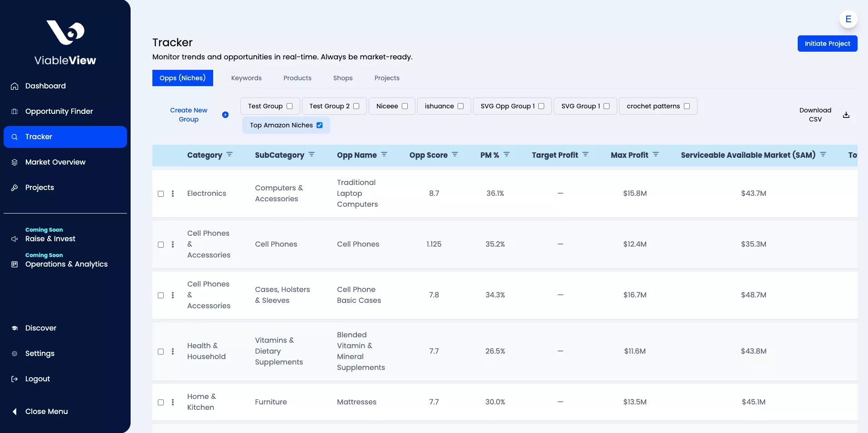Switch to the Shops tab
The image size is (868, 433).
click(342, 78)
